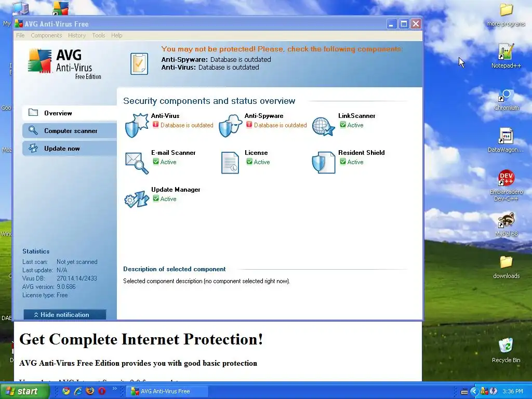
Task: Click the red Anti-Virus outdated status icon
Action: [156, 125]
